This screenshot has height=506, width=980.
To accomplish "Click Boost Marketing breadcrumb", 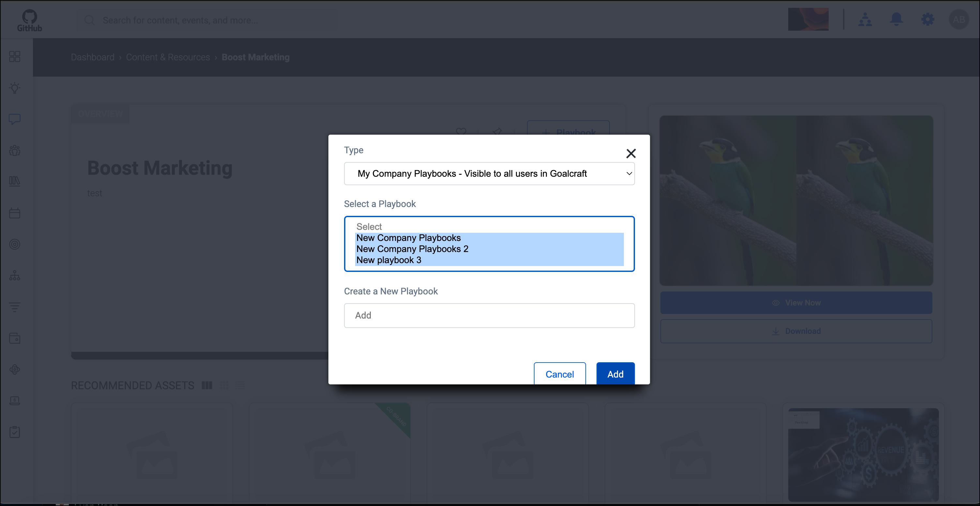I will tap(255, 57).
